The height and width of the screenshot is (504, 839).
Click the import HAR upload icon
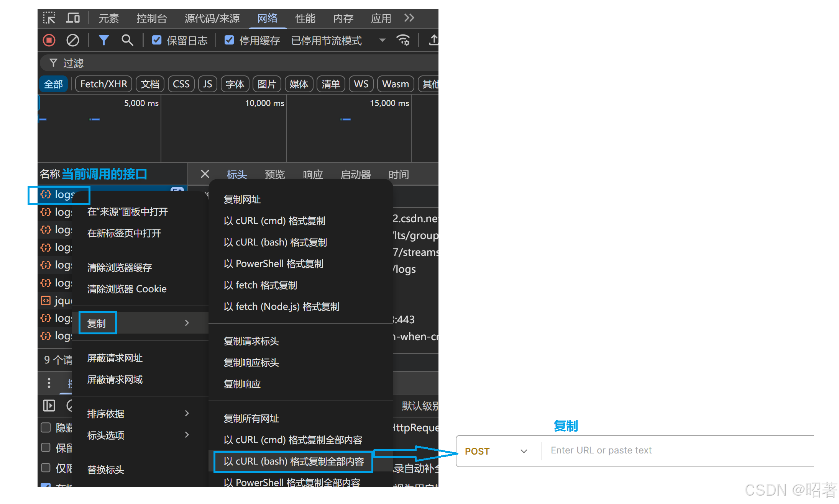point(433,40)
